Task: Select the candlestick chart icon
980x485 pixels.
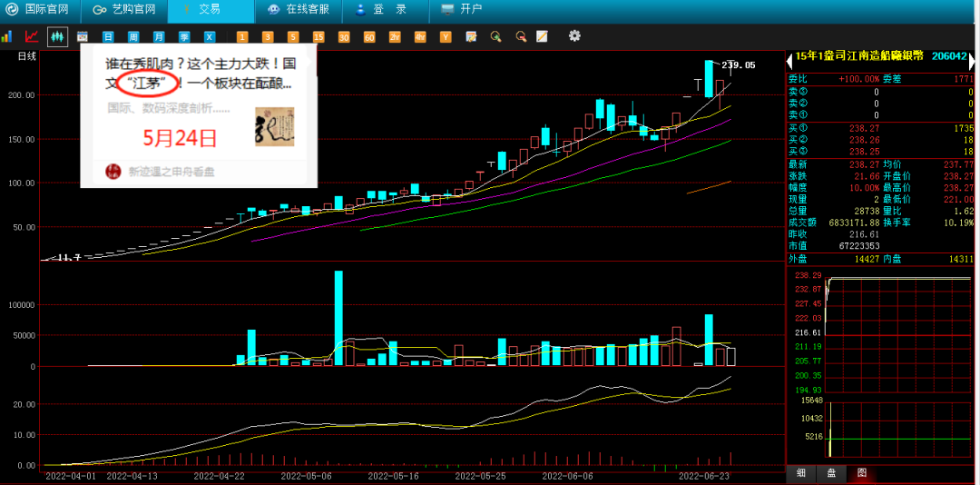Action: tap(57, 37)
